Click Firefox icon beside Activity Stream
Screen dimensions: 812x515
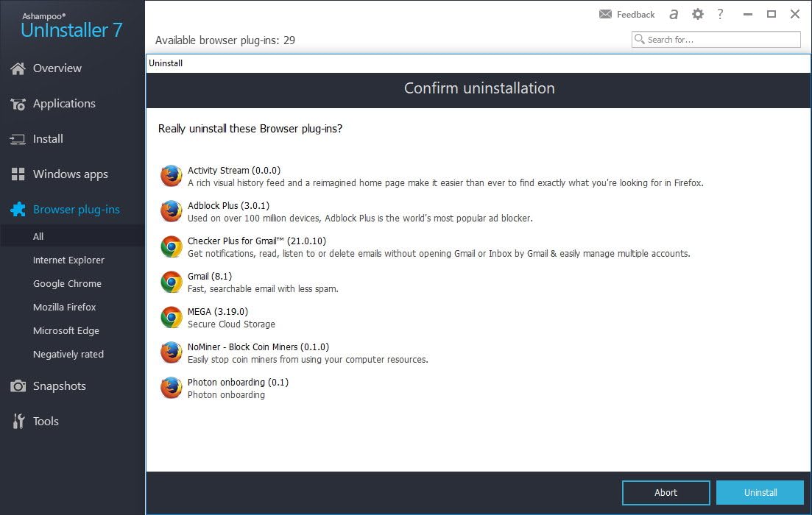pyautogui.click(x=171, y=176)
